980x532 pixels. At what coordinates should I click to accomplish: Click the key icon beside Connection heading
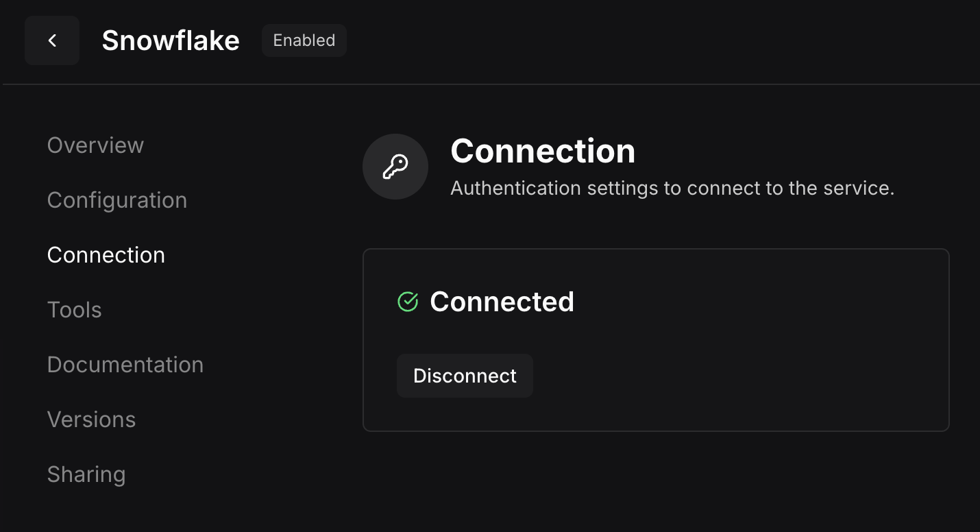(x=395, y=167)
